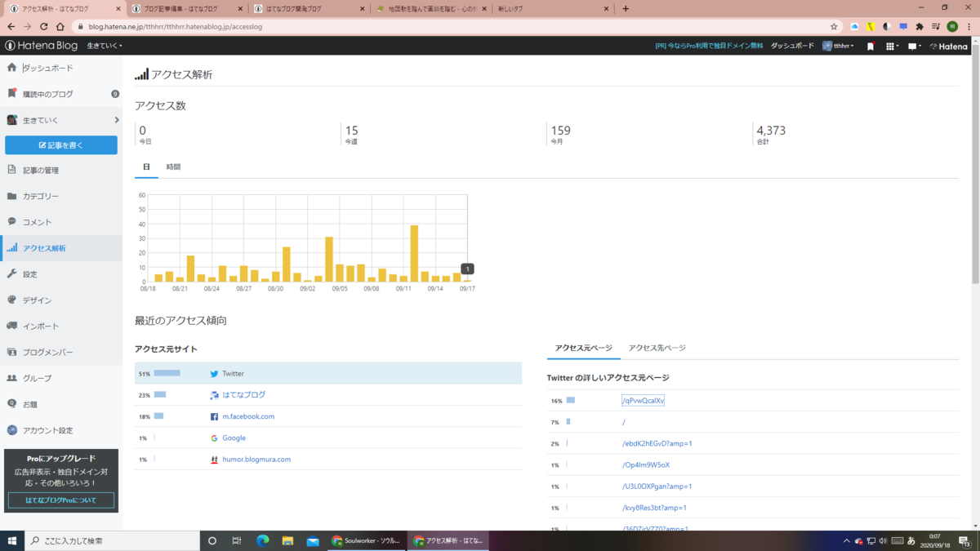Viewport: 980px width, 551px height.
Task: Open ダッシュボード in the left sidebar
Action: pyautogui.click(x=47, y=68)
